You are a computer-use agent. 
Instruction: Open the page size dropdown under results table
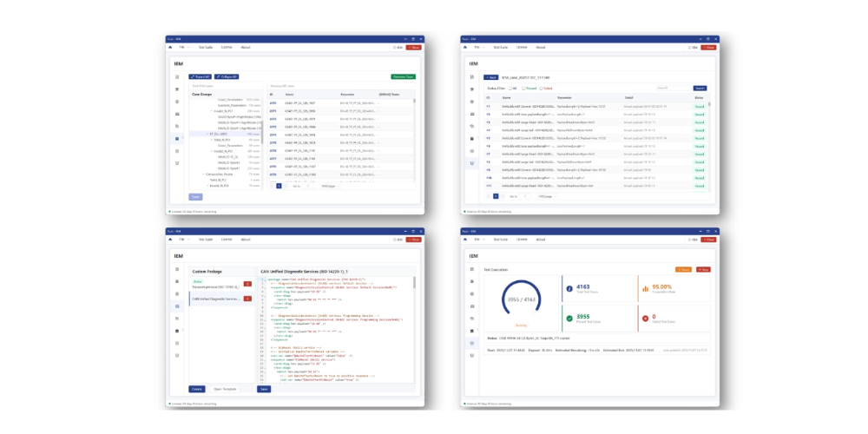[x=547, y=196]
